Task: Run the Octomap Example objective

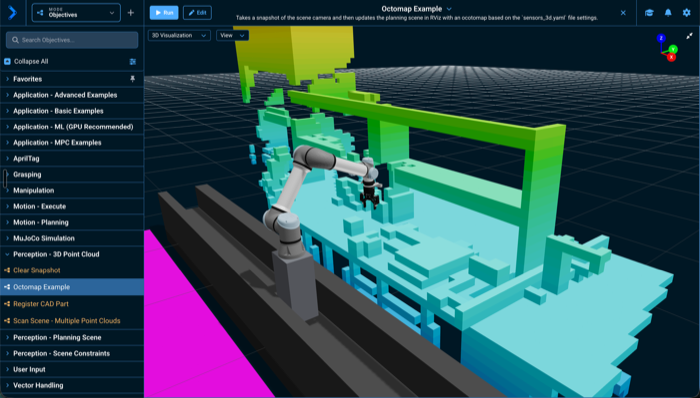Action: (x=164, y=12)
